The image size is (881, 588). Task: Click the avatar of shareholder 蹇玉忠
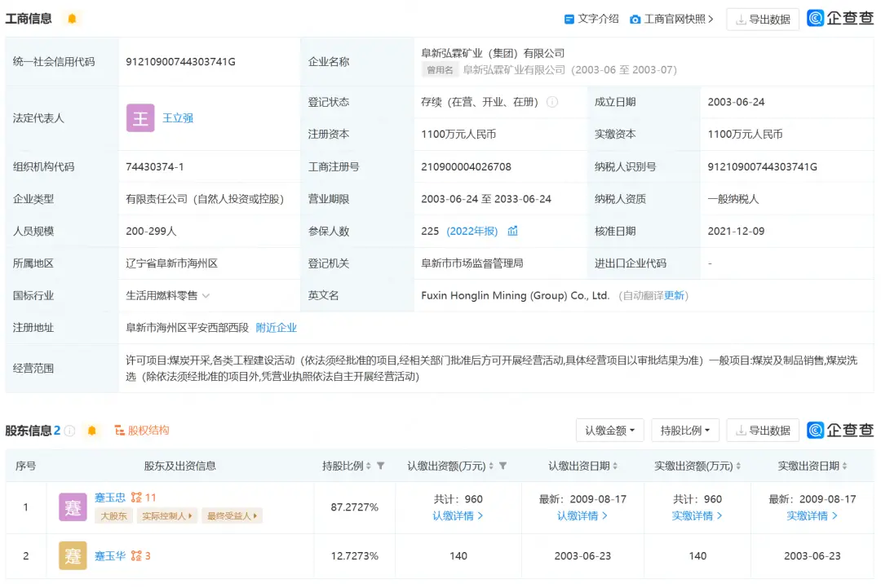73,507
